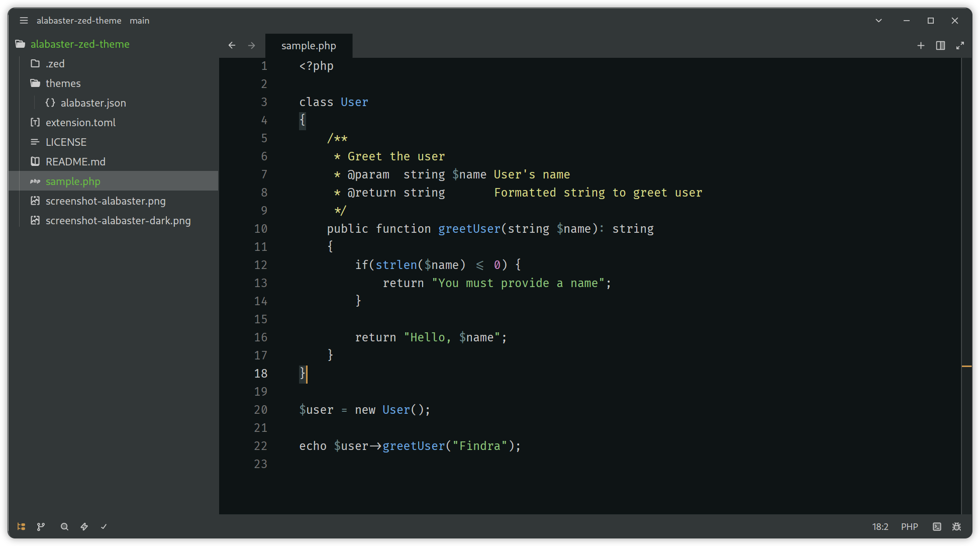980x546 pixels.
Task: Switch to the sample.php tab
Action: pyautogui.click(x=309, y=46)
